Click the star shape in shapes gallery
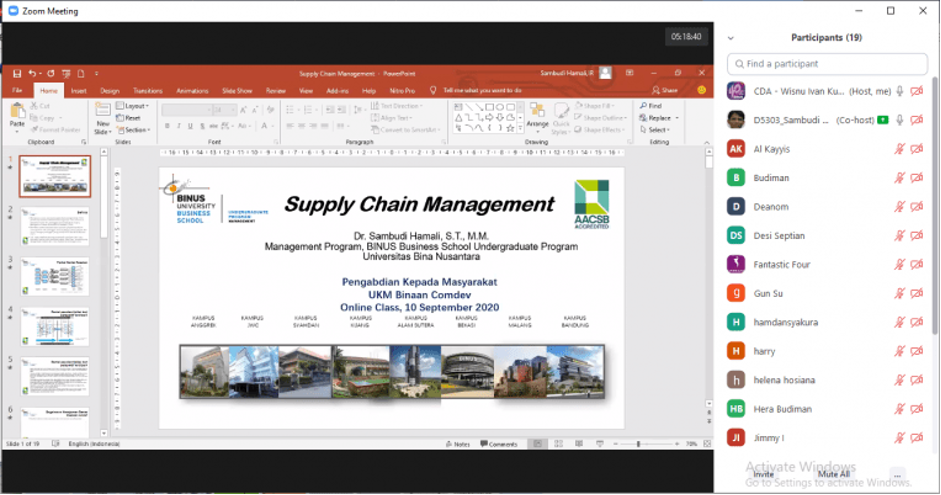This screenshot has height=495, width=941. 510,128
